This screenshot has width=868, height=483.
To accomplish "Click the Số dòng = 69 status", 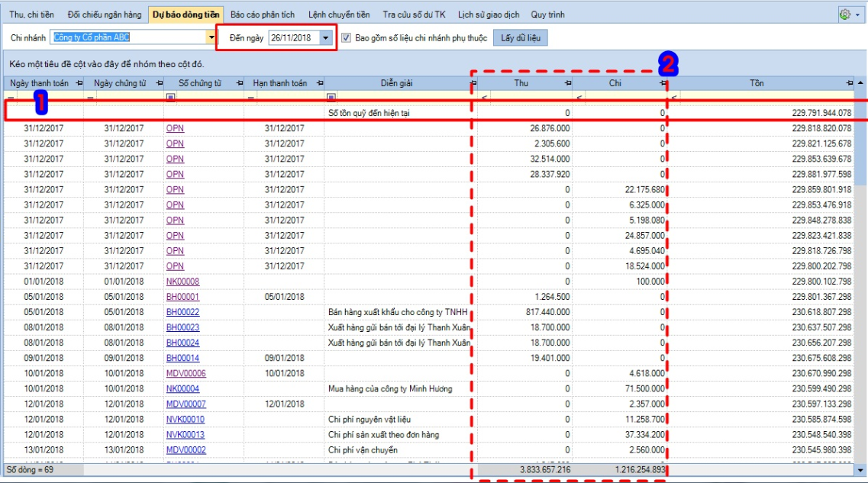I will coord(30,470).
